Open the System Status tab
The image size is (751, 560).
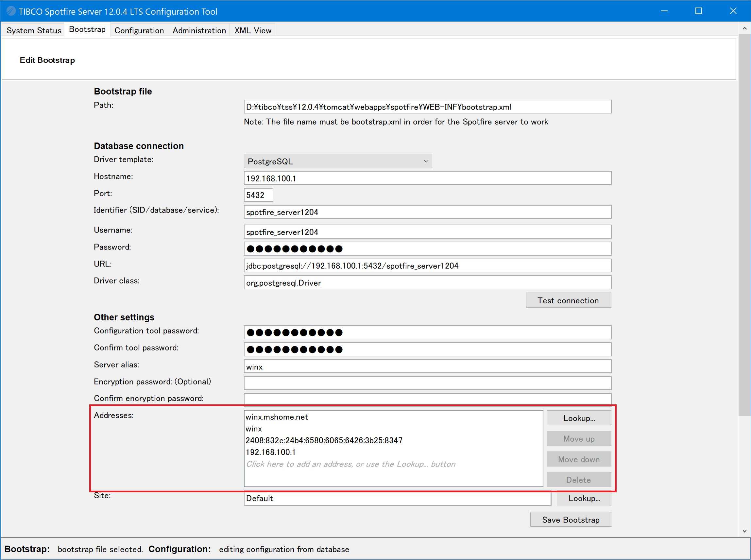(x=34, y=30)
